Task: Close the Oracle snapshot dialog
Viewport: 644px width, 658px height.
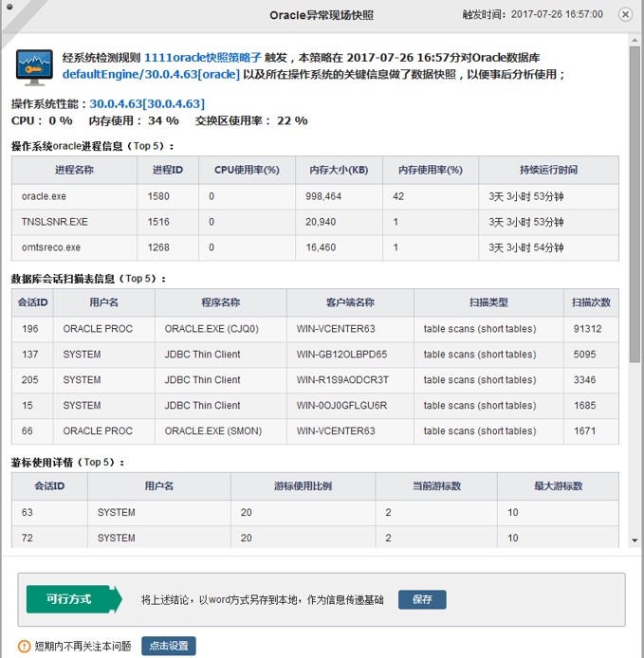Action: click(625, 15)
